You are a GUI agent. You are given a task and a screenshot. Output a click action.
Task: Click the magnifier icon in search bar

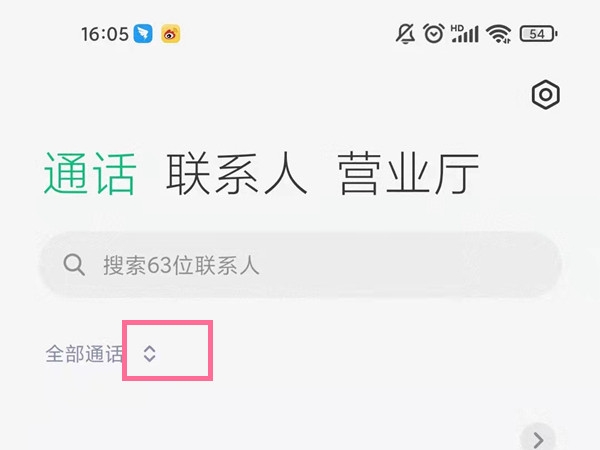pyautogui.click(x=74, y=264)
